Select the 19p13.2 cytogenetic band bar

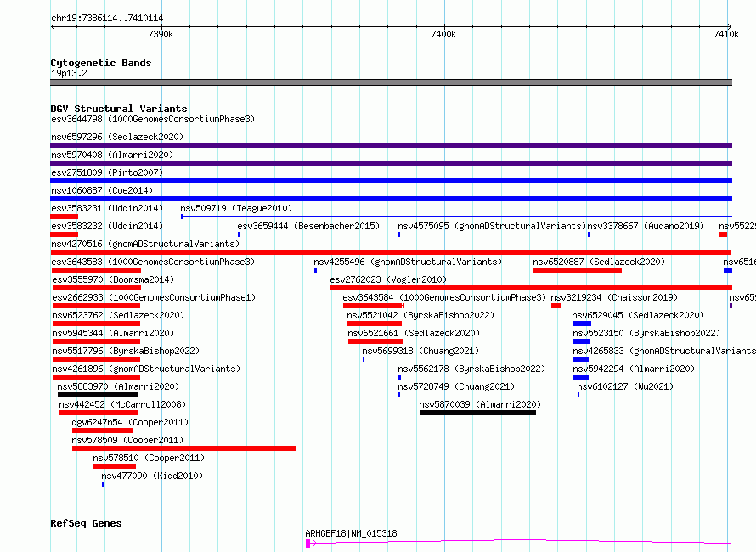click(391, 82)
